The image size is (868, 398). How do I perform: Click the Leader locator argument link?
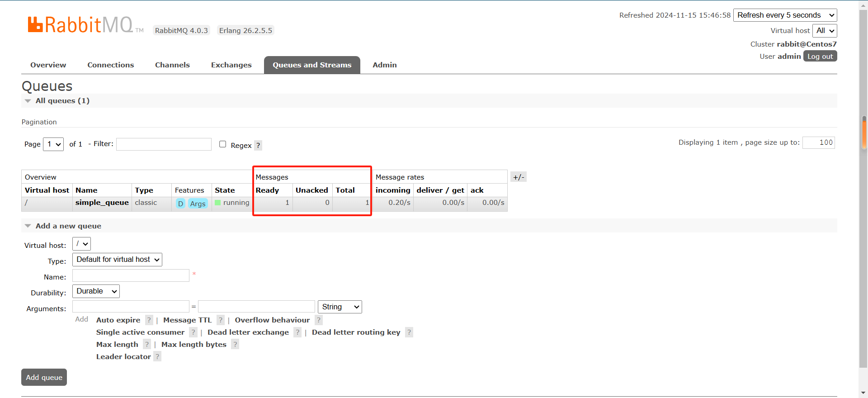tap(123, 357)
